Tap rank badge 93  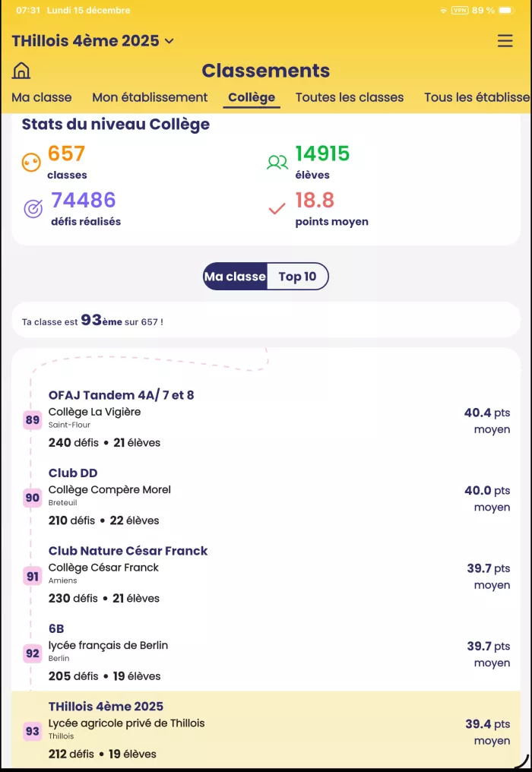[x=33, y=732]
